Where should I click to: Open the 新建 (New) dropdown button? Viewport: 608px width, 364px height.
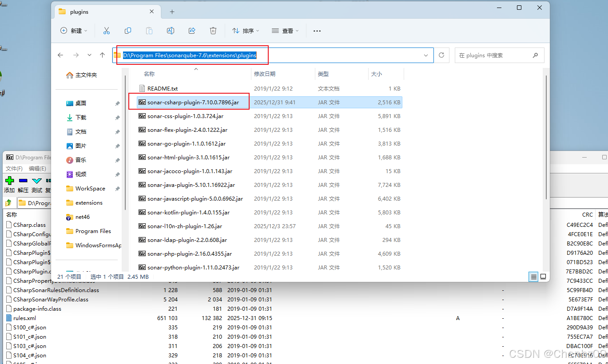pos(74,31)
